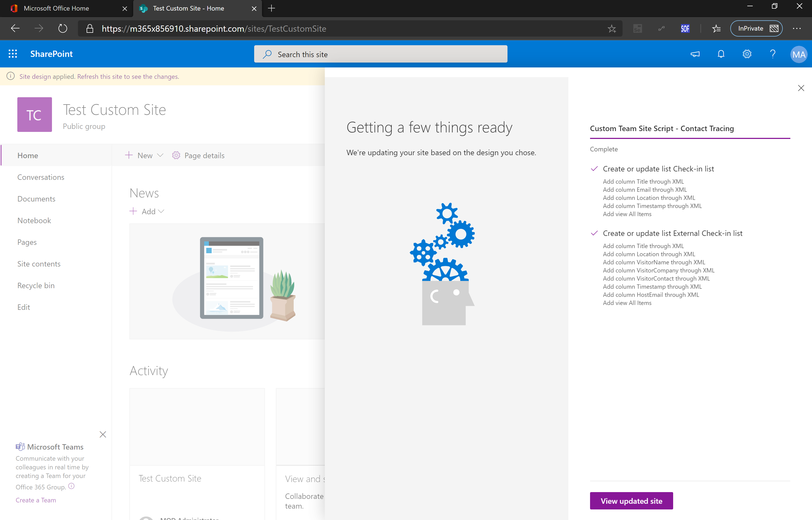Click the help question mark icon

coord(772,54)
